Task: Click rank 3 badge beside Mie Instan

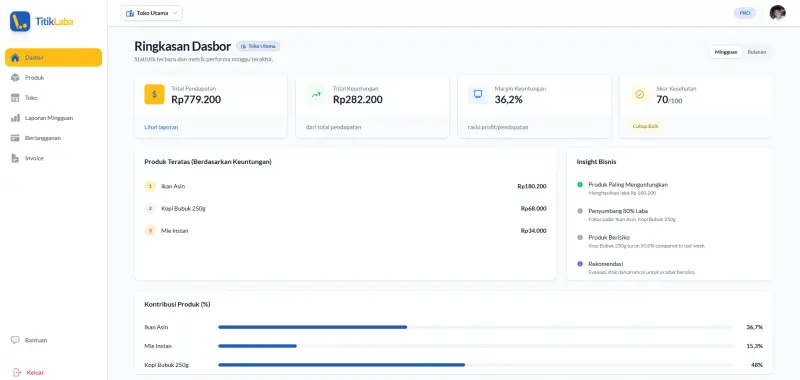Action: (150, 231)
